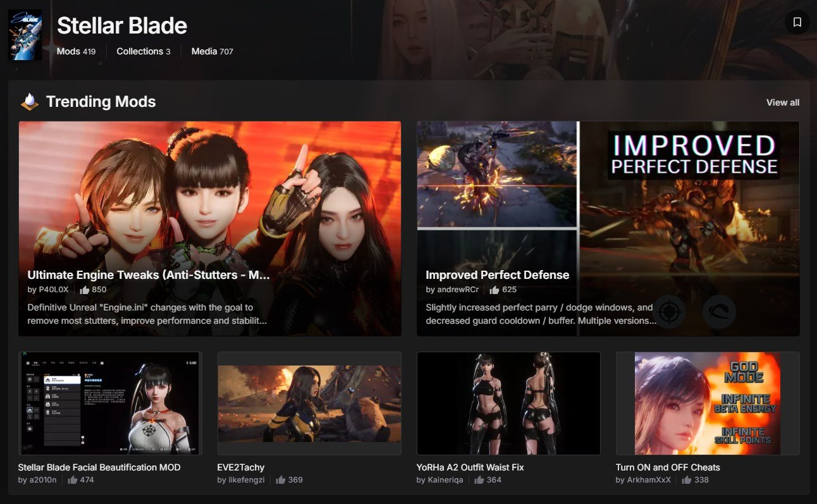Open the God Mode cheats thumbnail

(708, 403)
